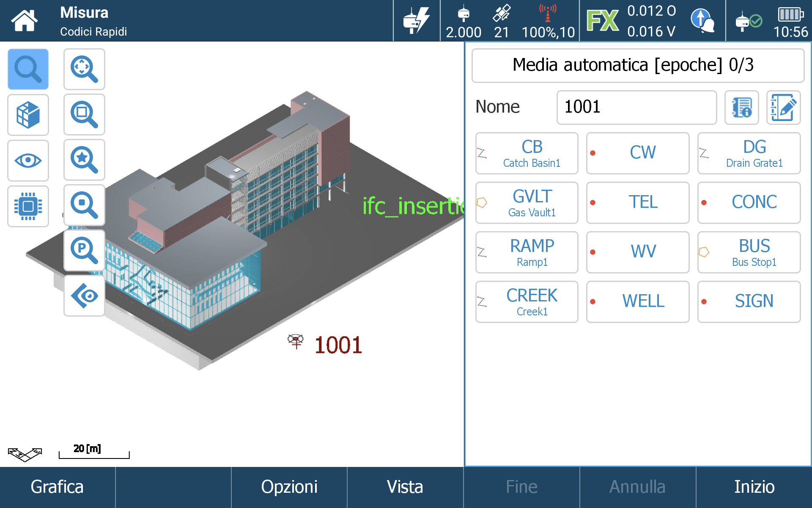The width and height of the screenshot is (812, 508).
Task: Open the Opzioni menu
Action: click(289, 487)
